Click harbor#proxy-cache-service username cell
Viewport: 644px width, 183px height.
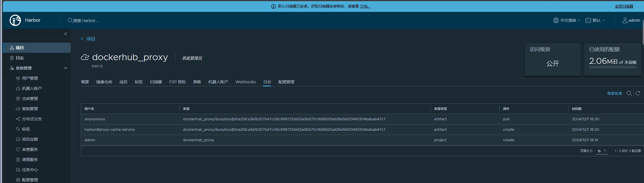point(110,130)
